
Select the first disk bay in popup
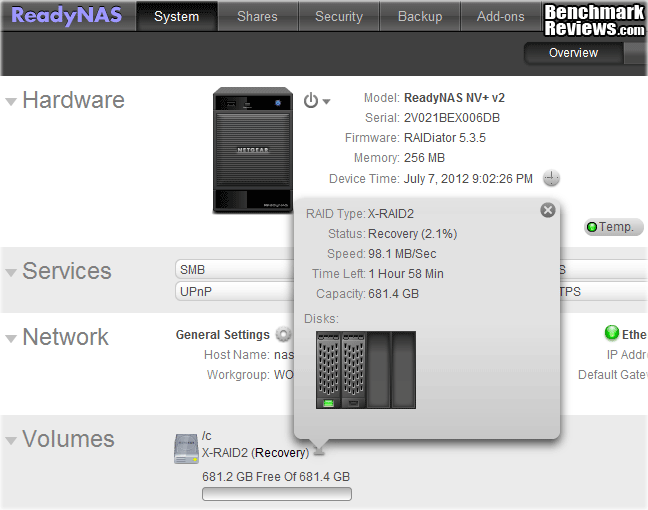(329, 370)
